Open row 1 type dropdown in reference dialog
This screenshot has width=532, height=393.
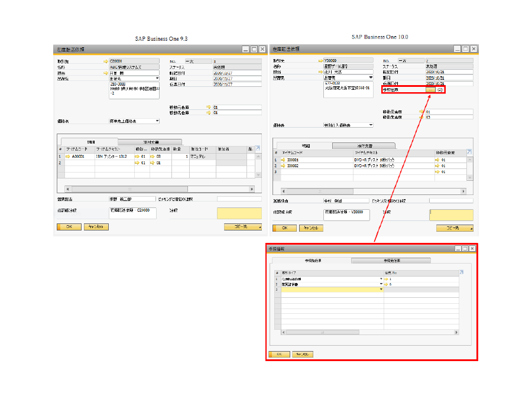[381, 279]
